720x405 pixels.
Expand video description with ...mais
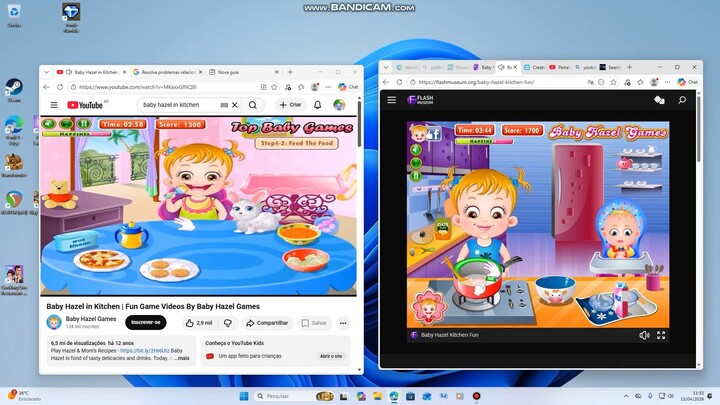[x=181, y=357]
